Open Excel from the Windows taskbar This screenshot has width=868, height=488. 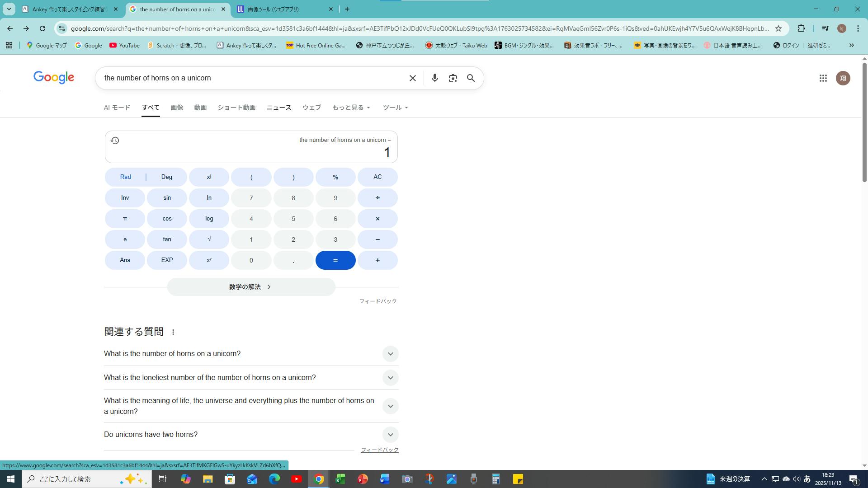click(x=340, y=479)
